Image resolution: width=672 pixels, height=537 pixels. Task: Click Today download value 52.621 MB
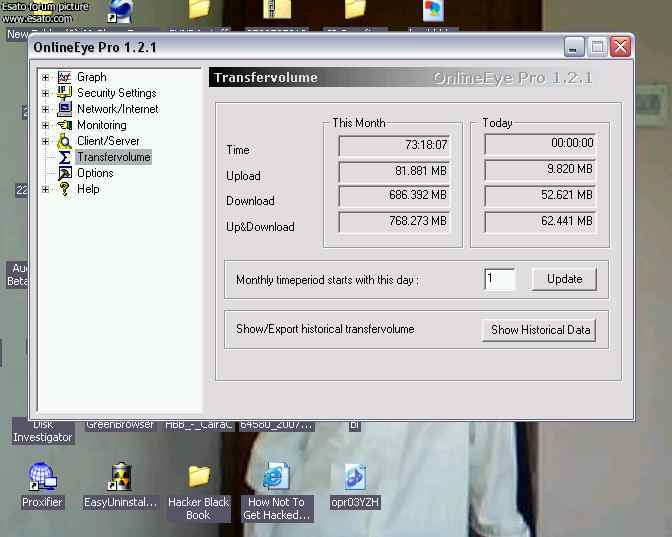pos(540,196)
